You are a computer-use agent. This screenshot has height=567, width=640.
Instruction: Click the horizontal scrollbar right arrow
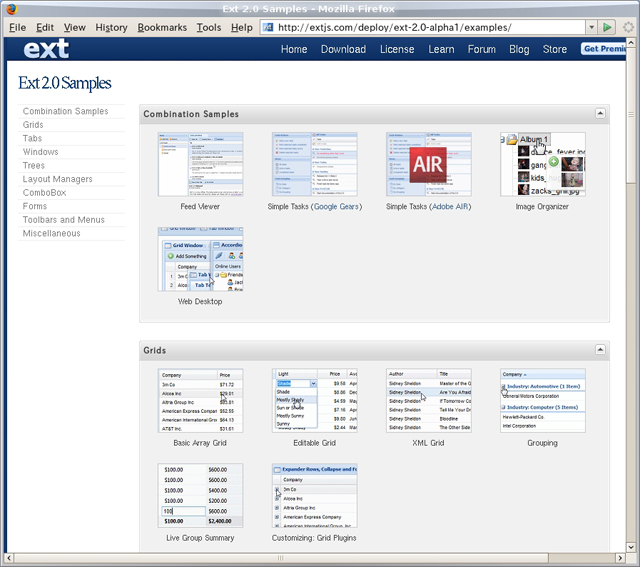point(620,558)
